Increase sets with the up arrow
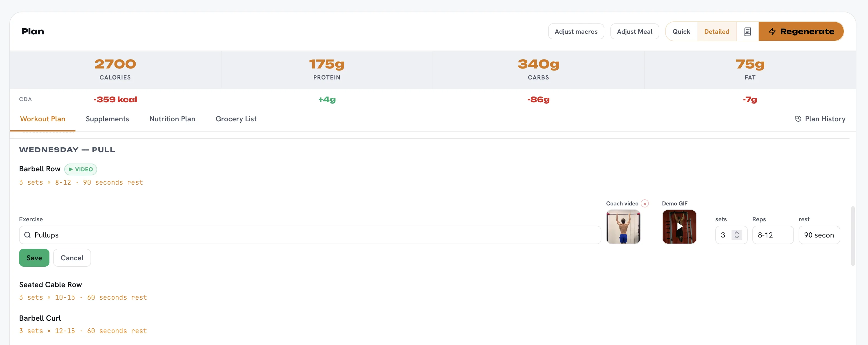Viewport: 868px width, 345px height. click(x=737, y=232)
